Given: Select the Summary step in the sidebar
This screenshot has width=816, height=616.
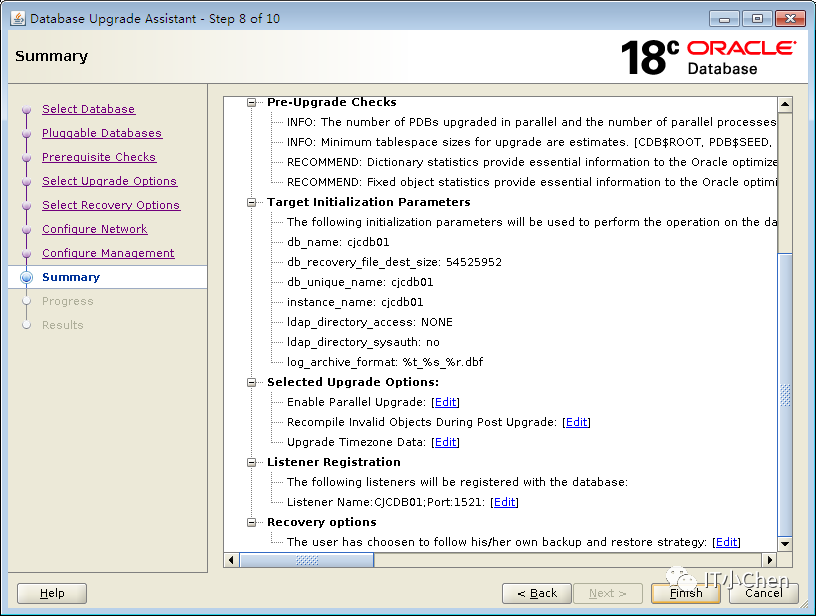Looking at the screenshot, I should 71,277.
